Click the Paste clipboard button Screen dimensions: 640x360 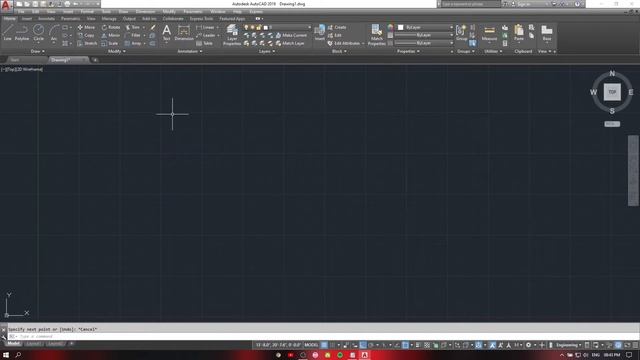(x=519, y=33)
